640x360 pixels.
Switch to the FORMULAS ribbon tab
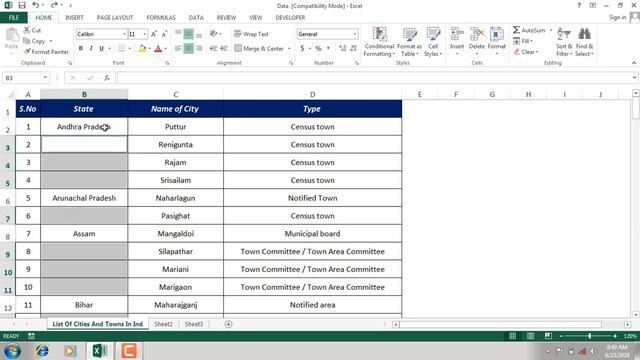[161, 18]
